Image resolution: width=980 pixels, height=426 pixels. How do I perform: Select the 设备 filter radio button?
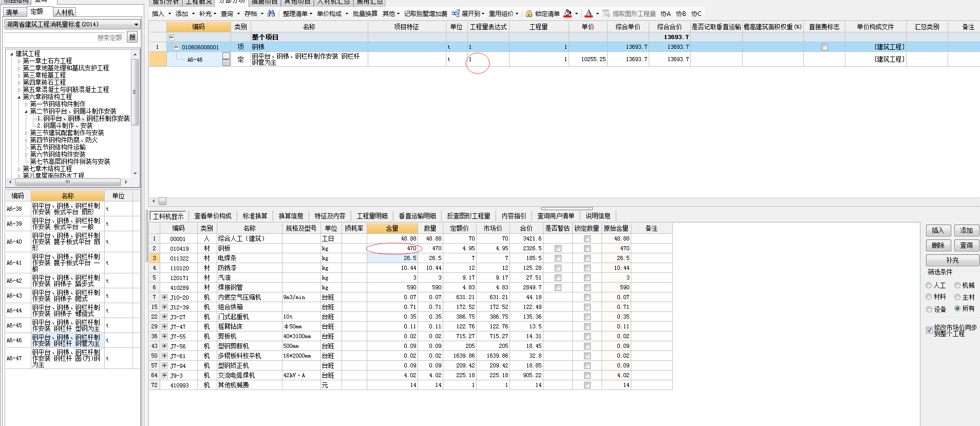929,309
